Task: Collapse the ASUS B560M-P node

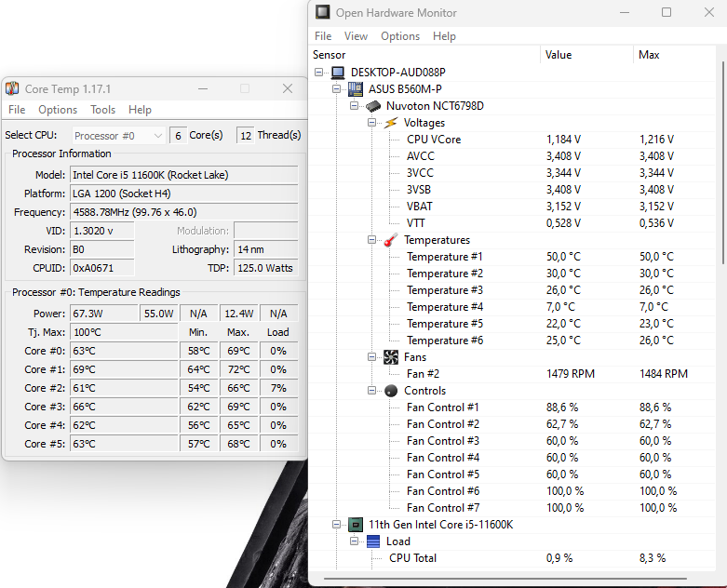Action: pyautogui.click(x=337, y=89)
